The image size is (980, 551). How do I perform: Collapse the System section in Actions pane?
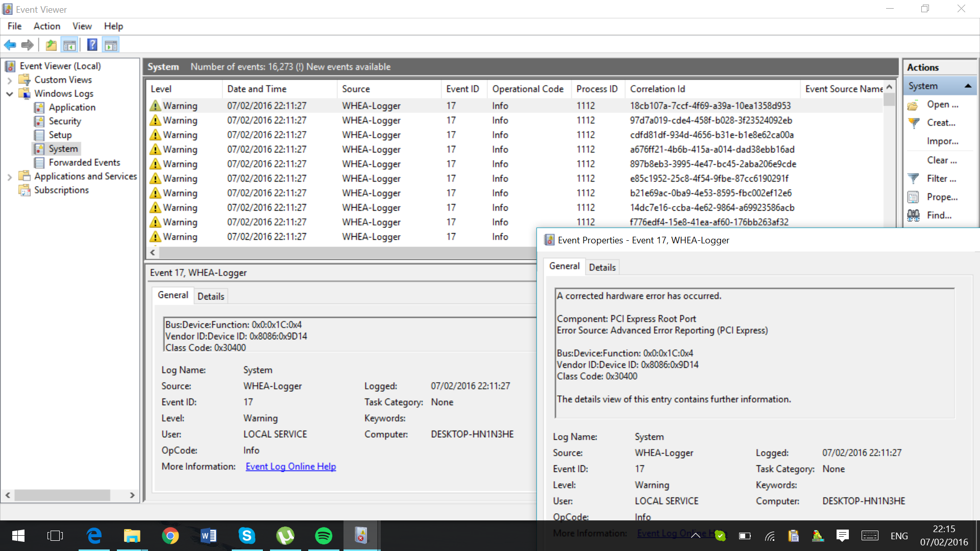coord(968,86)
